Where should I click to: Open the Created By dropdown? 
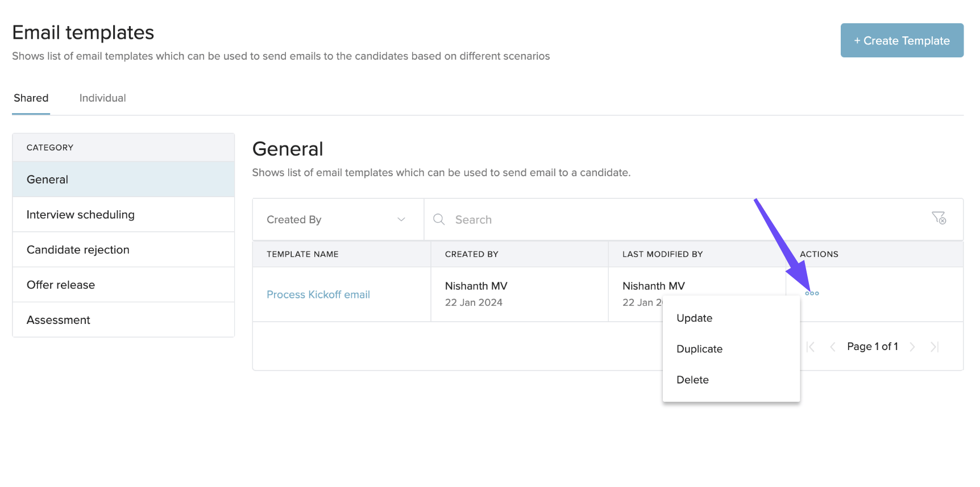(338, 220)
